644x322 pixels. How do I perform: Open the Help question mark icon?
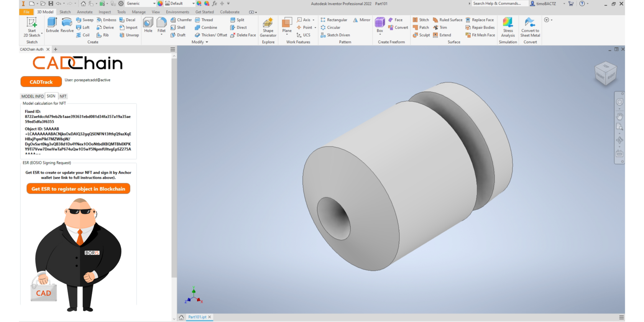[x=582, y=3]
